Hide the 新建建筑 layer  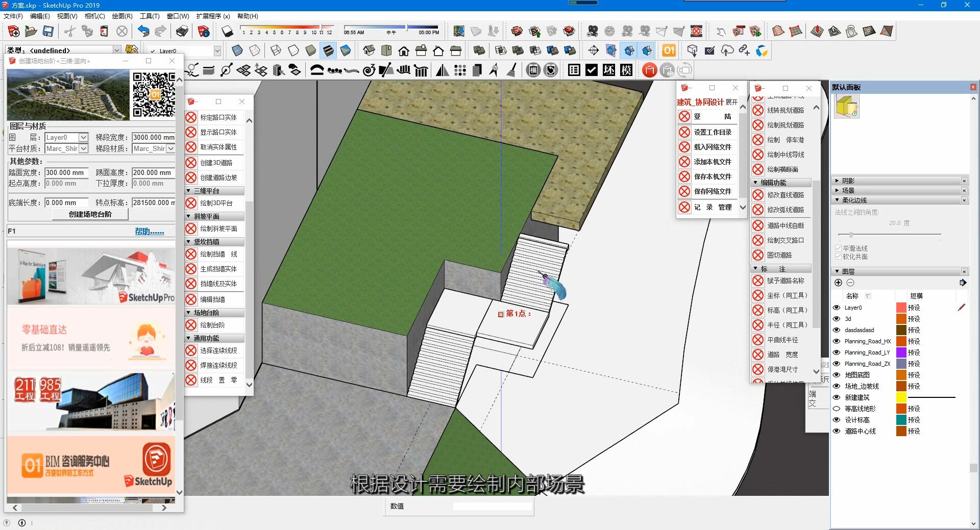pos(837,397)
